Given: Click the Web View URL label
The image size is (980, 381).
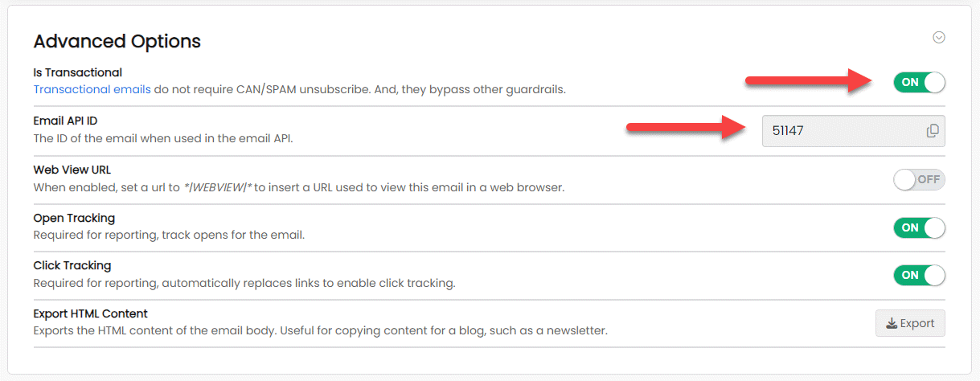Looking at the screenshot, I should (x=72, y=170).
